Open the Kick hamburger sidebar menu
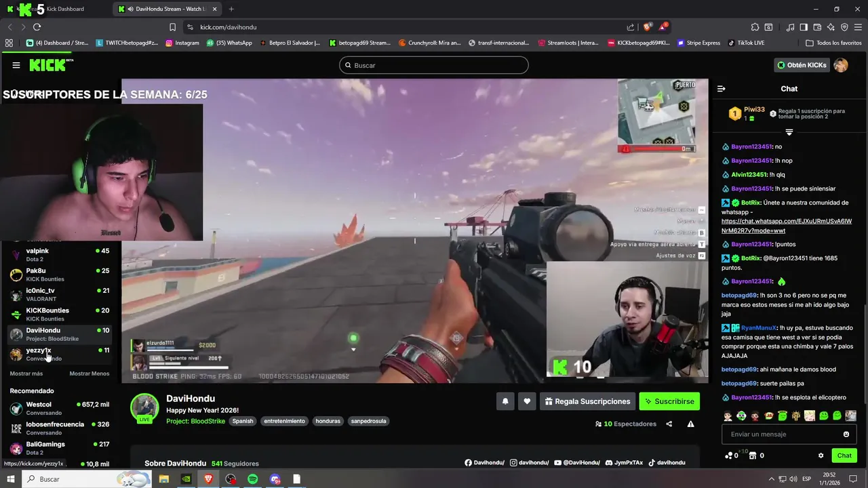 tap(16, 65)
